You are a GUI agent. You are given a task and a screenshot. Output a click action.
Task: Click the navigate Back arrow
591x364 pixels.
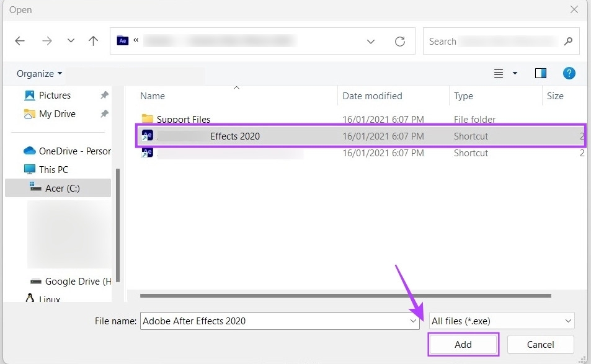pos(19,41)
